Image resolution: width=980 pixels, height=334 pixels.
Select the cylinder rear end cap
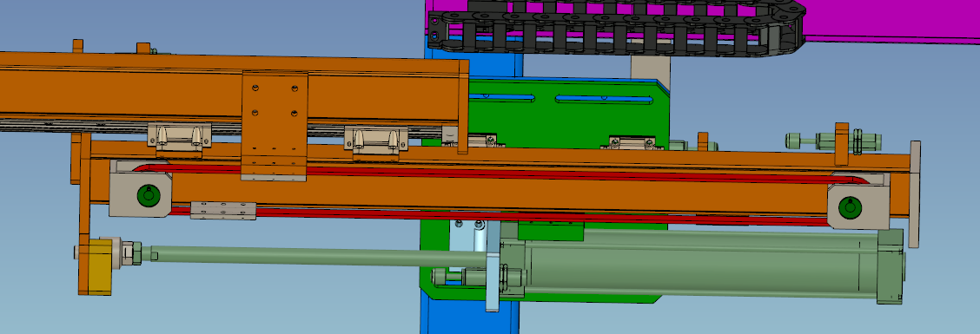click(x=890, y=266)
